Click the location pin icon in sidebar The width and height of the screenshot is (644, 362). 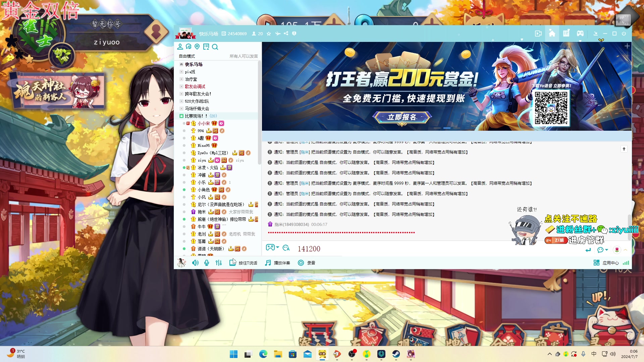197,47
